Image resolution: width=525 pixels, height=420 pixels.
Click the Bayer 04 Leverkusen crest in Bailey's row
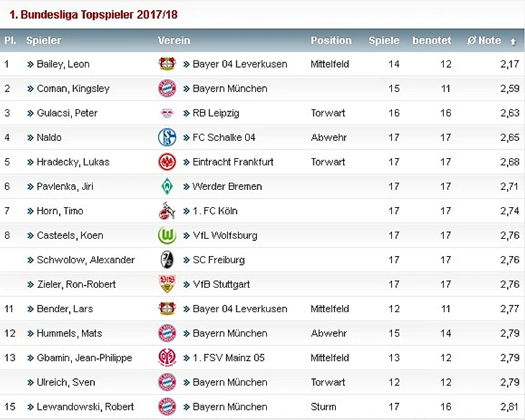(167, 63)
